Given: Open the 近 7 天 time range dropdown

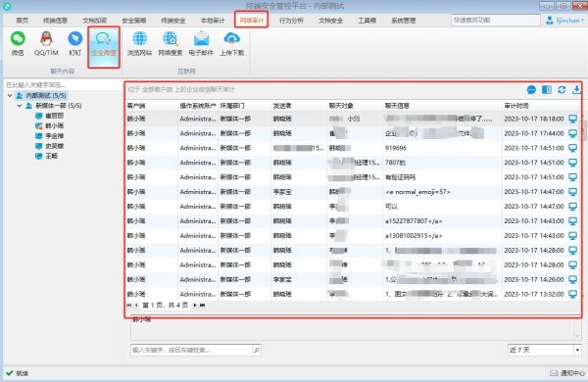Looking at the screenshot, I should coord(577,350).
